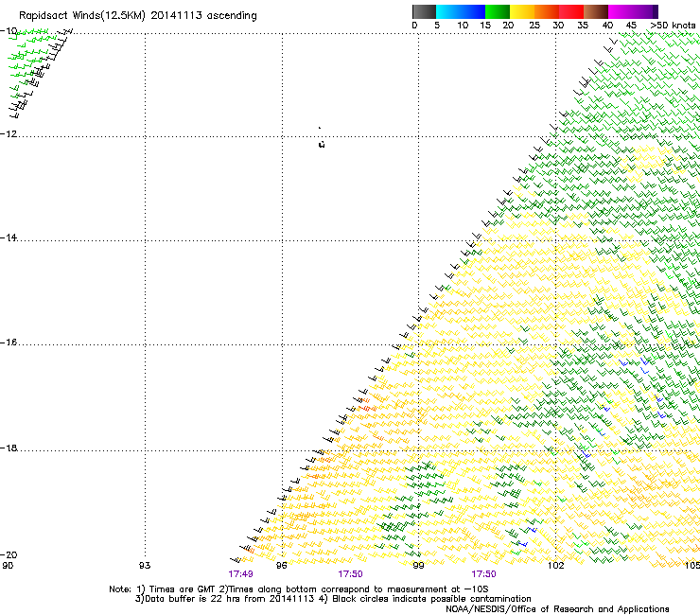Screen dimensions: 700x615
Task: Click the '5' label under the color bar
Action: (x=437, y=26)
